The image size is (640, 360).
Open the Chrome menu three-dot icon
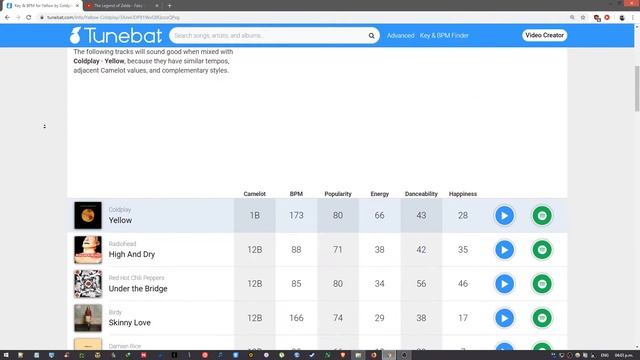633,18
